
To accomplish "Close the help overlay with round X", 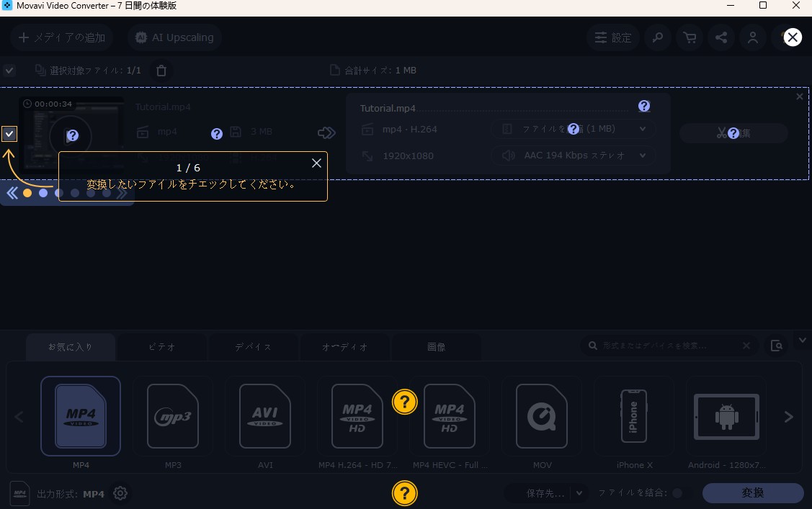I will pos(793,37).
